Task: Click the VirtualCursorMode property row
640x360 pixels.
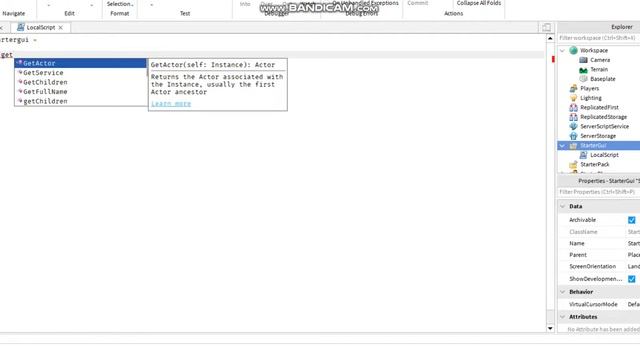Action: 599,304
